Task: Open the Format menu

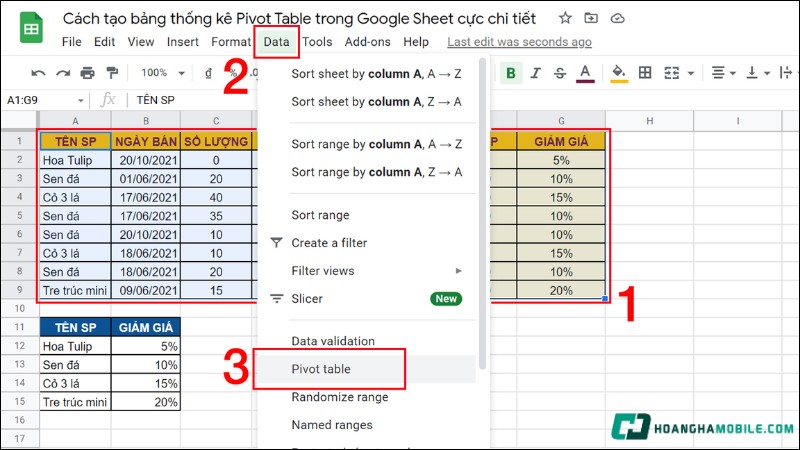Action: tap(231, 42)
